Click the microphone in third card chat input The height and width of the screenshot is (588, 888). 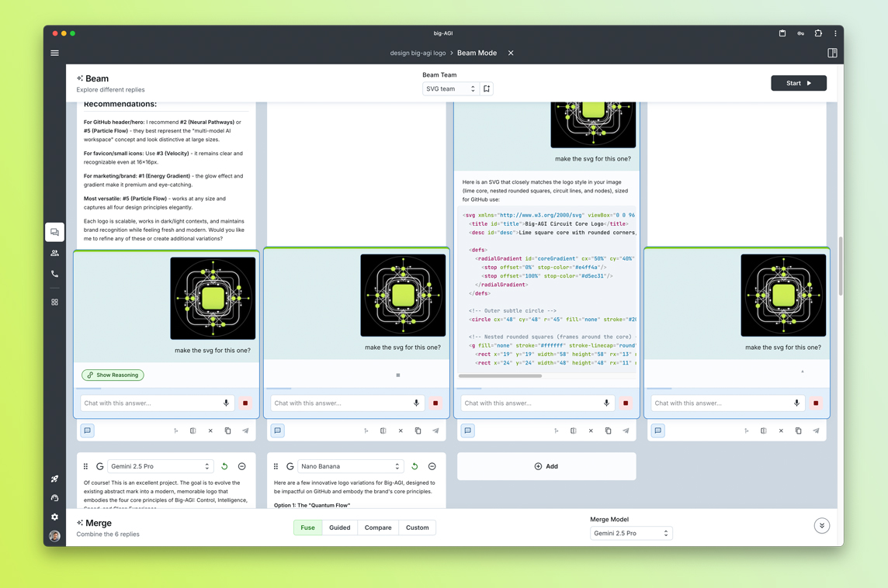[606, 403]
